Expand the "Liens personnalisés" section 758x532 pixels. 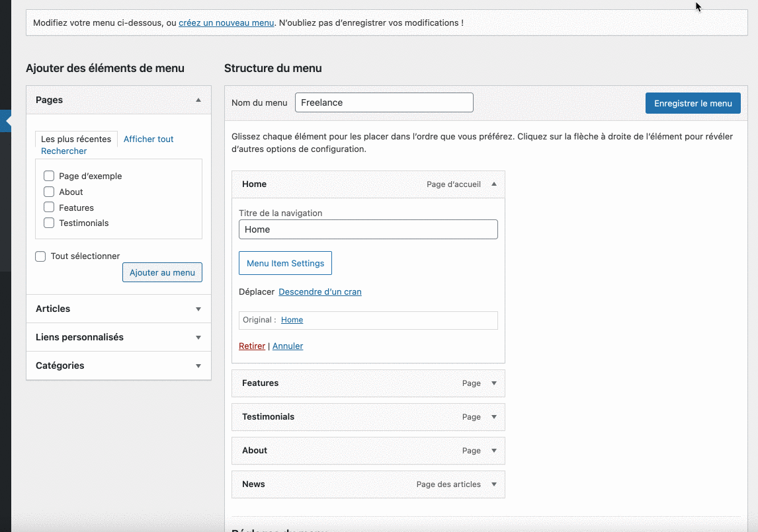pyautogui.click(x=198, y=337)
